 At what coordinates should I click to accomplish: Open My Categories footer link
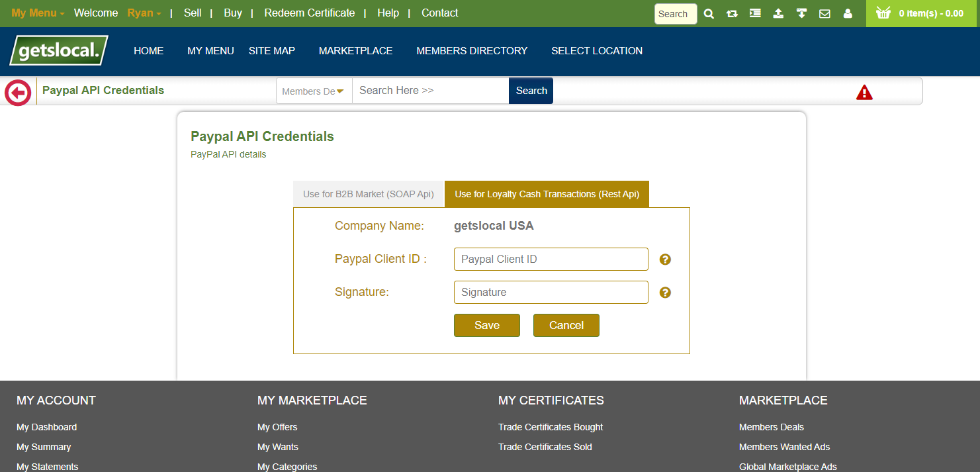(287, 467)
